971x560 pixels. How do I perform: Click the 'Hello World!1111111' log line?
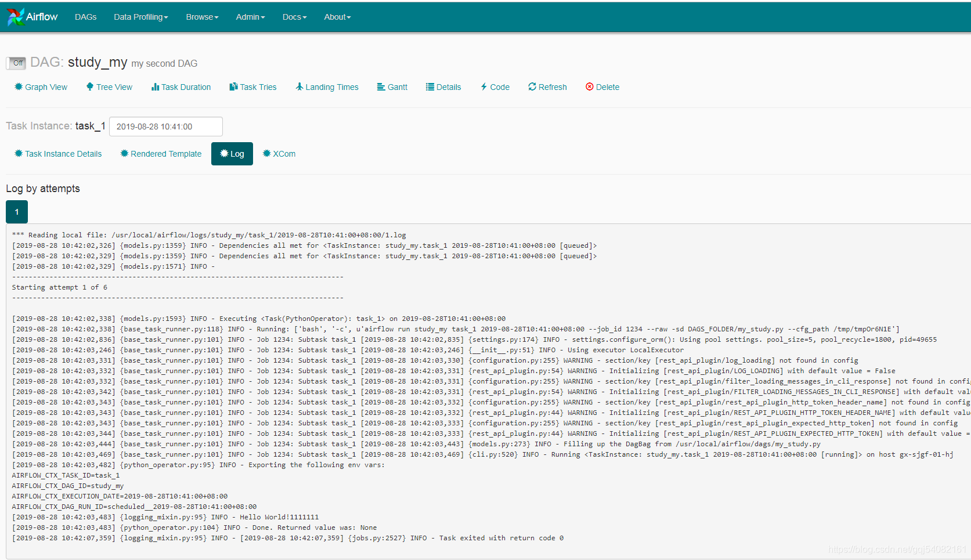click(165, 517)
